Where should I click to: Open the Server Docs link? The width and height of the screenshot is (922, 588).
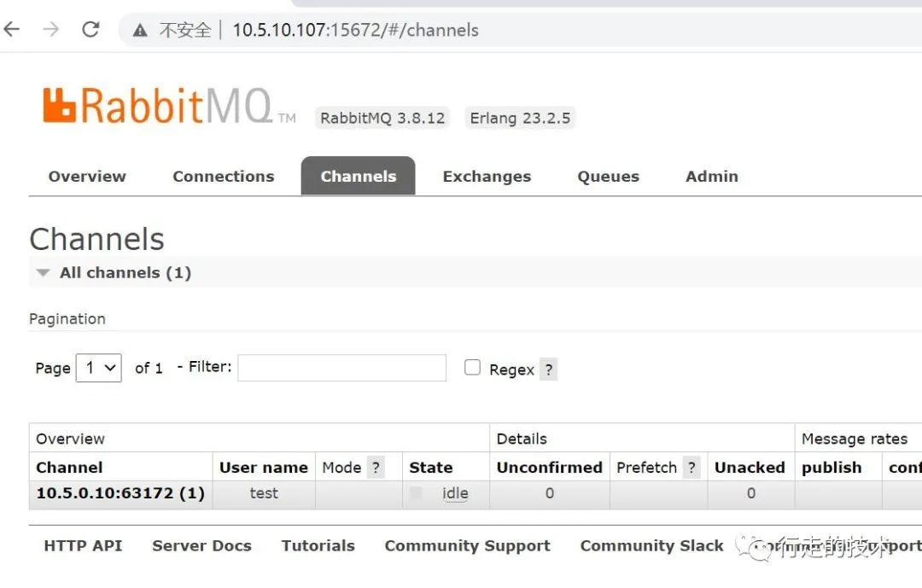[x=201, y=545]
